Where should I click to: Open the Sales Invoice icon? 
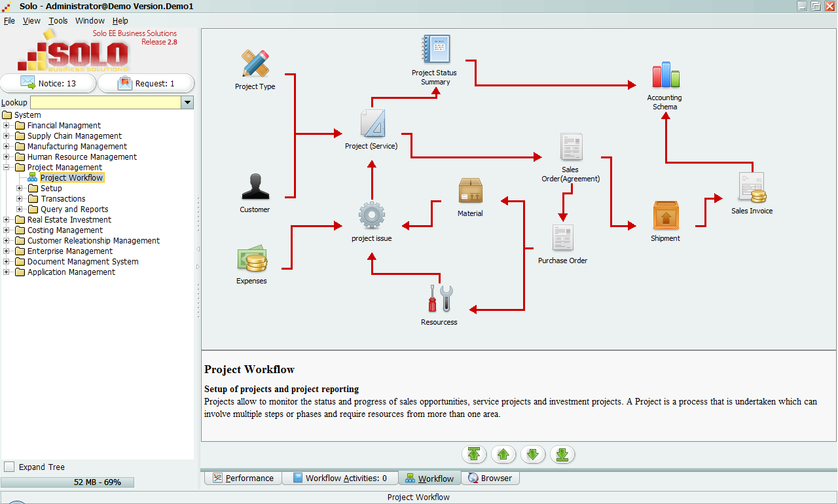click(x=752, y=187)
